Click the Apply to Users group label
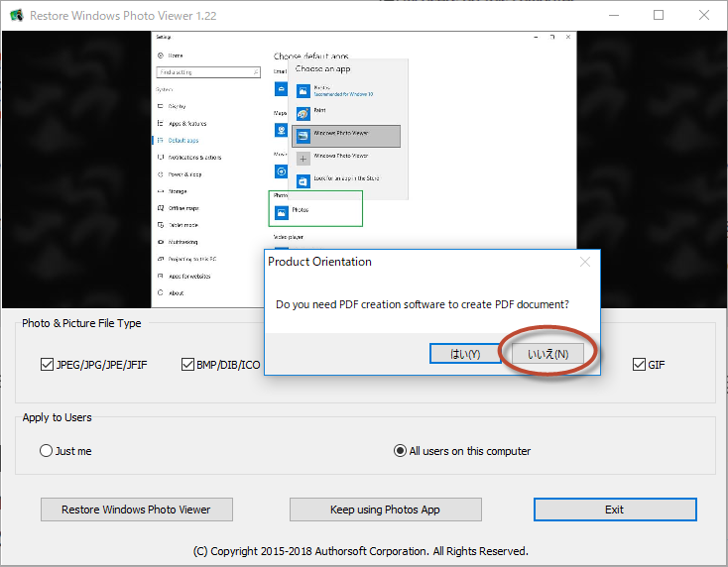The width and height of the screenshot is (728, 567). 58,417
